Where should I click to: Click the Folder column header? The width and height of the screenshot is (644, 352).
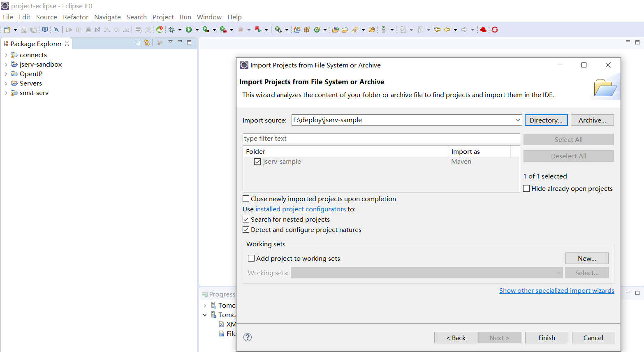point(346,151)
